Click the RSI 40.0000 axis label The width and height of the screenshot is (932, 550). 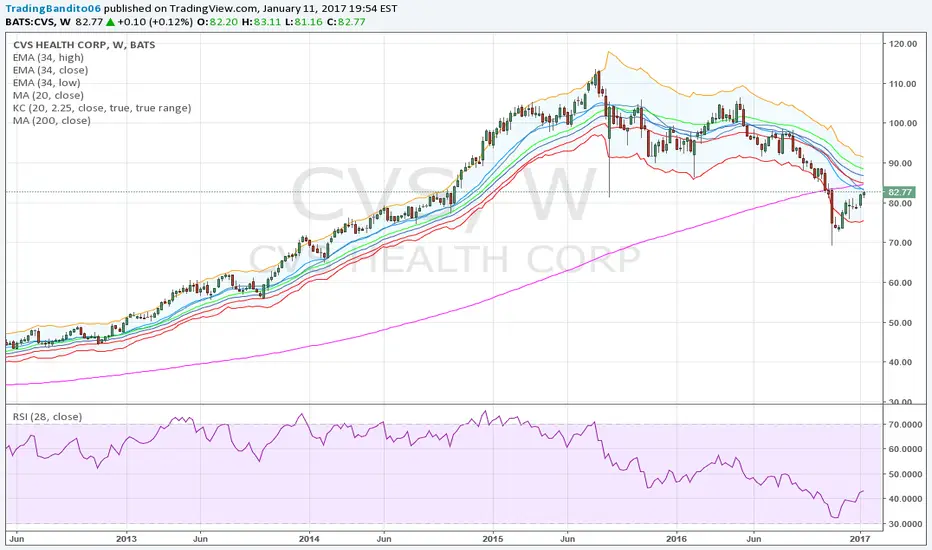coord(906,499)
